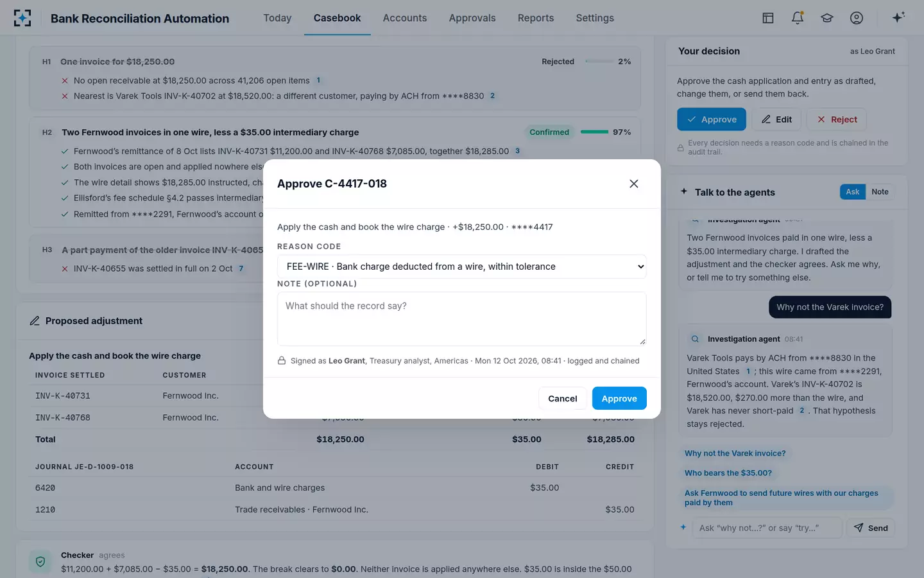Click Bank and wire charges account
924x578 pixels.
(280, 488)
